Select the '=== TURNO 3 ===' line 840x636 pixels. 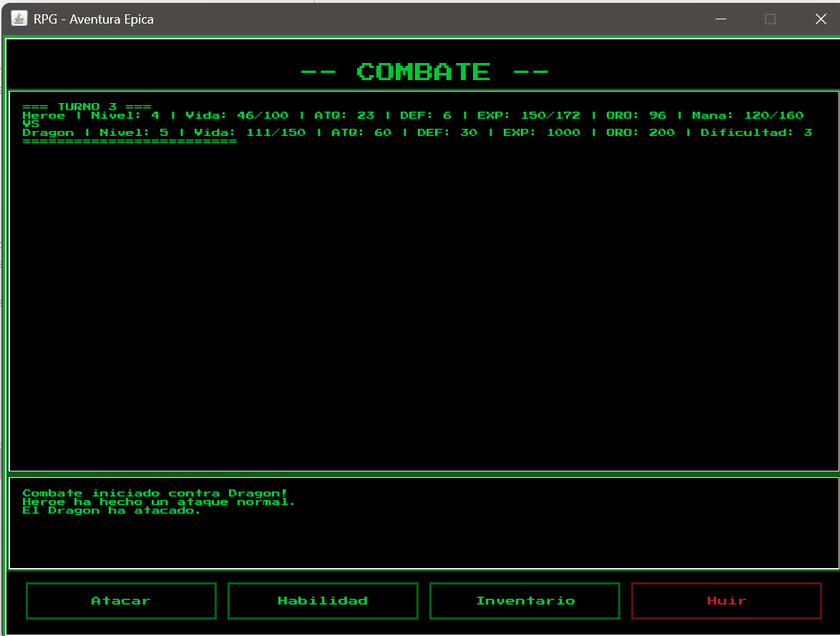click(x=87, y=106)
